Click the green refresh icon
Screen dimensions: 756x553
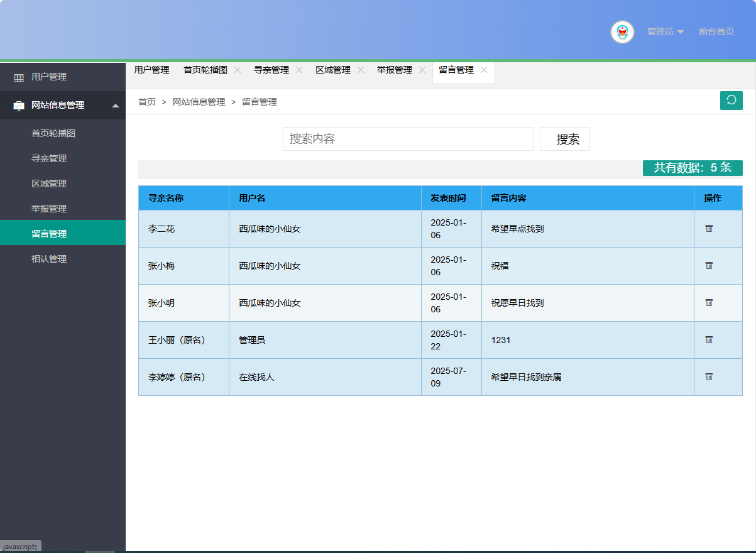click(x=731, y=101)
